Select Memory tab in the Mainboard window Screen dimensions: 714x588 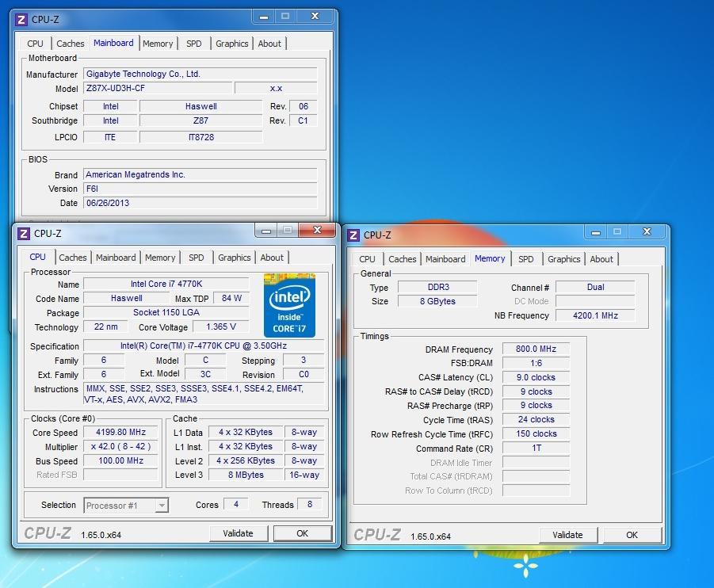point(158,44)
